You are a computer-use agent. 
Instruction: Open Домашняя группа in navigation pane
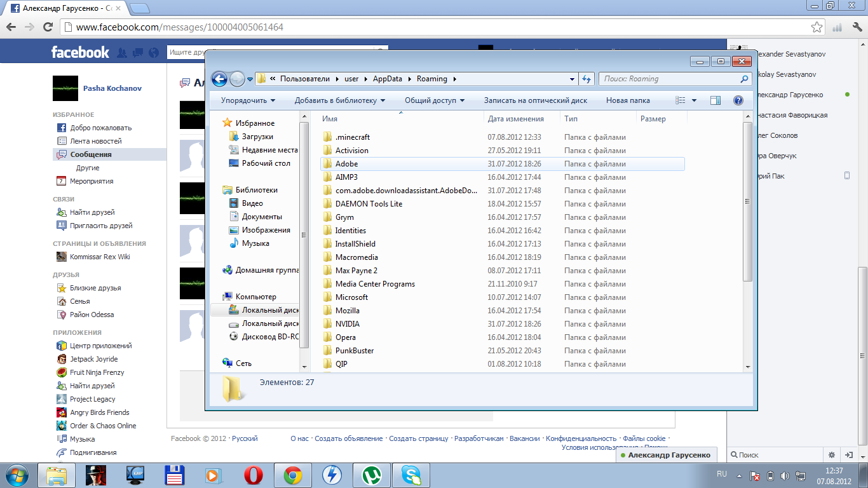[267, 270]
